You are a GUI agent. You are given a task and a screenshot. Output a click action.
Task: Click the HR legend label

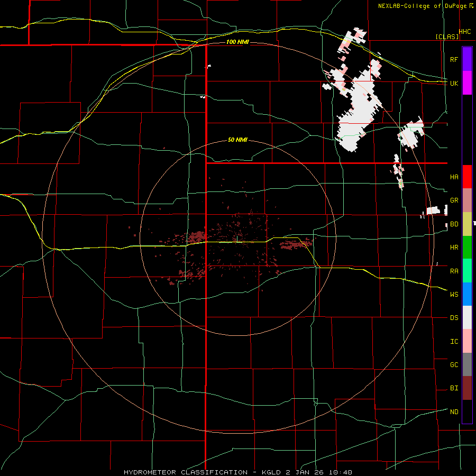(x=454, y=248)
